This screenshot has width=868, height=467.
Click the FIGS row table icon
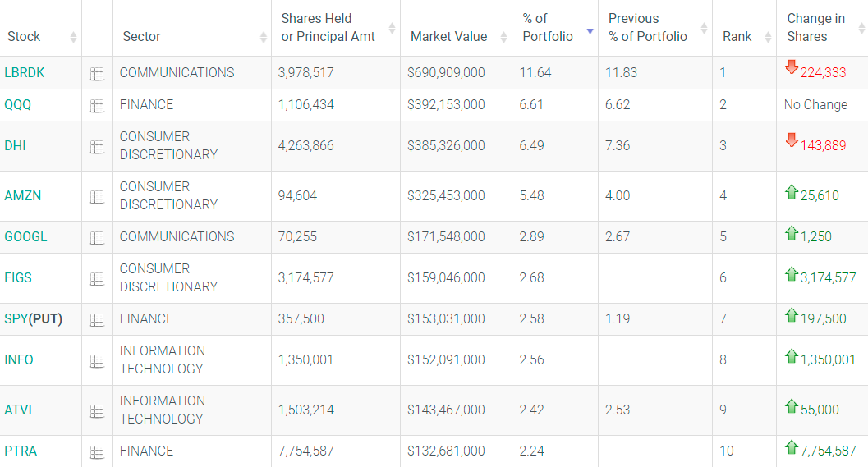(x=97, y=279)
